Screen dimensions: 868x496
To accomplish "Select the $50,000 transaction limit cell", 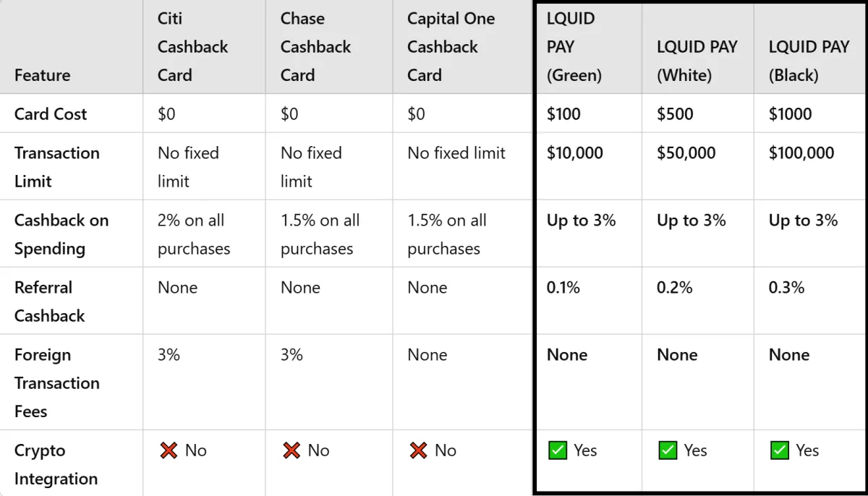I will point(686,153).
